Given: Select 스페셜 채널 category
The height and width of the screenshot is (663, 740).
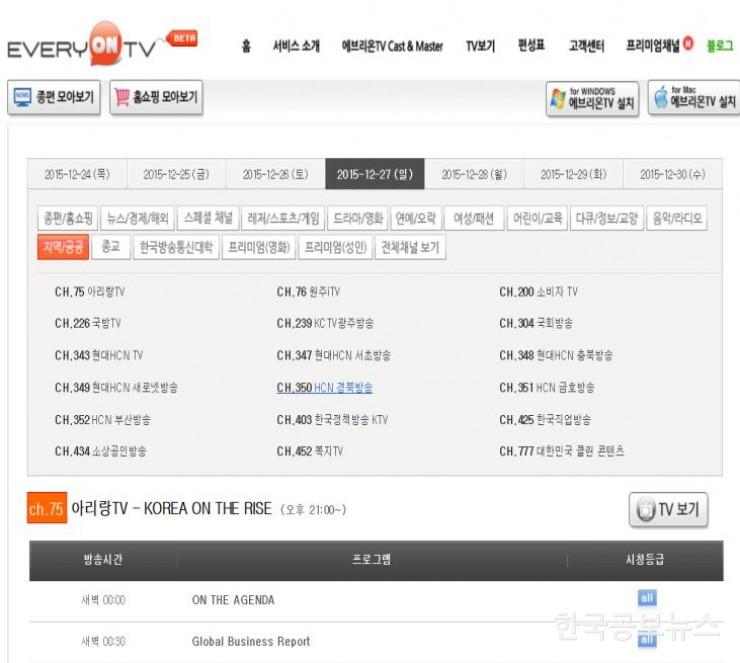Looking at the screenshot, I should click(208, 218).
